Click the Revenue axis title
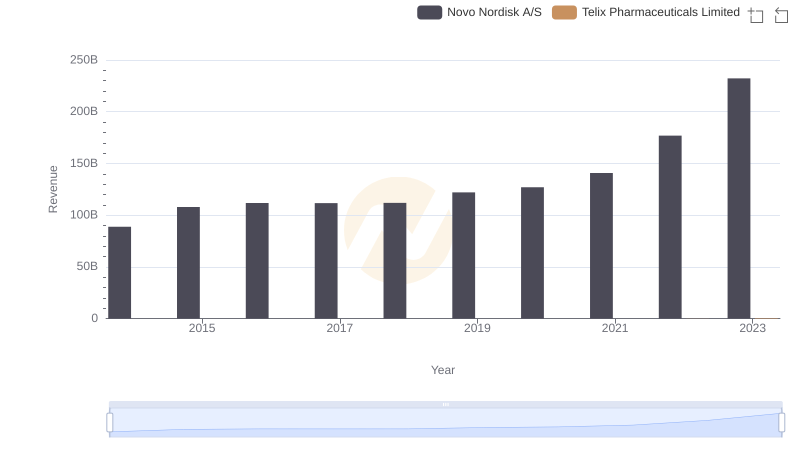The height and width of the screenshot is (461, 800). pyautogui.click(x=53, y=189)
